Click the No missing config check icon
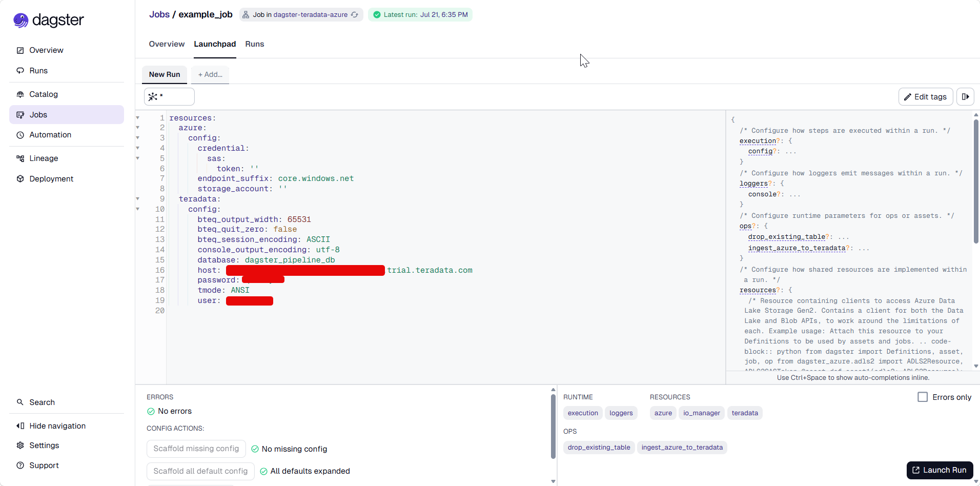980x486 pixels. [255, 449]
